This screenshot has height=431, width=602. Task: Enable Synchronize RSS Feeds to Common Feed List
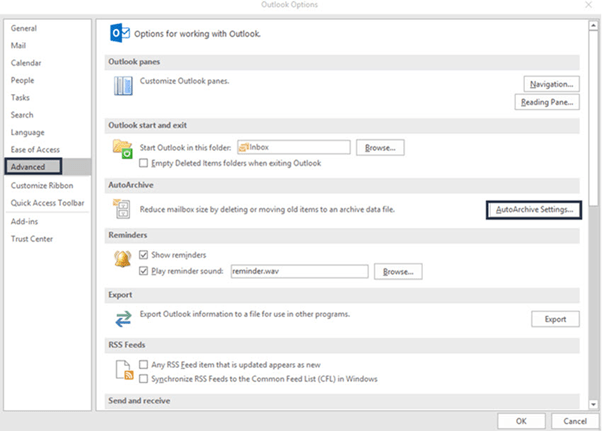tap(145, 380)
